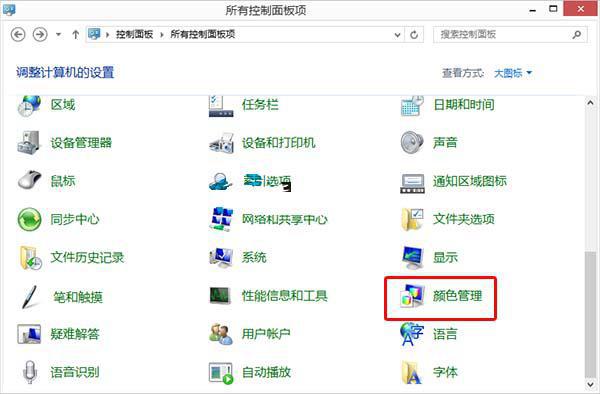Expand chevron before 控制面板 breadcrumb

[x=108, y=35]
